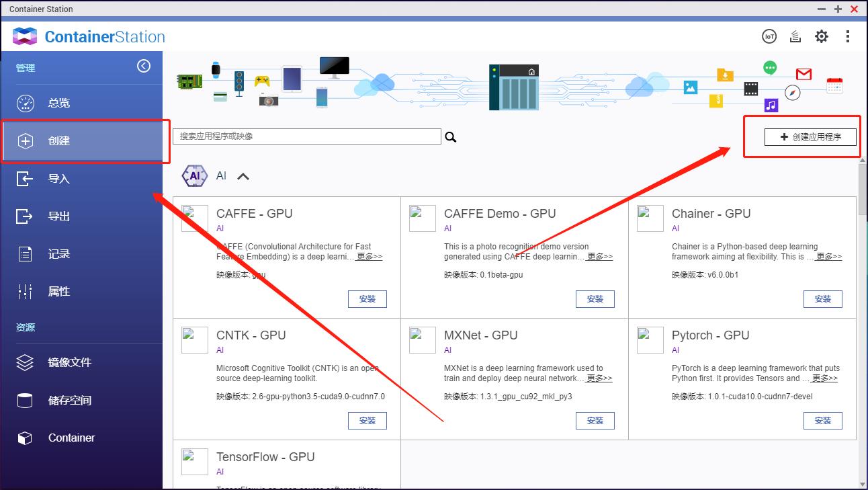Focus the application or image search field
Screen dimensions: 868x490
click(307, 136)
